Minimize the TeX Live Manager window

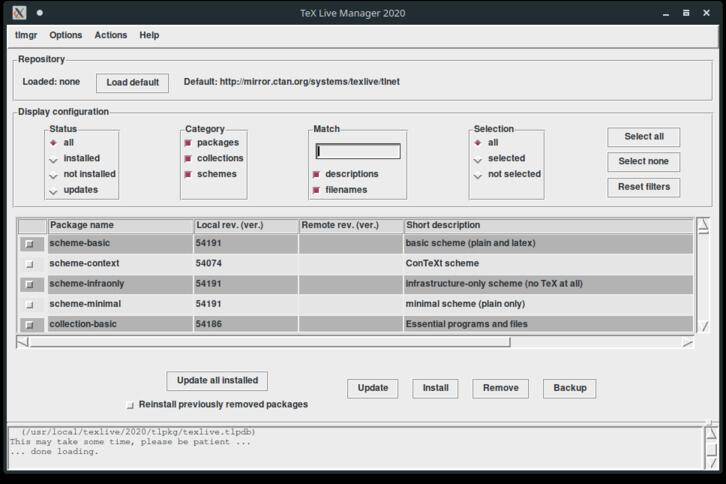pyautogui.click(x=666, y=13)
